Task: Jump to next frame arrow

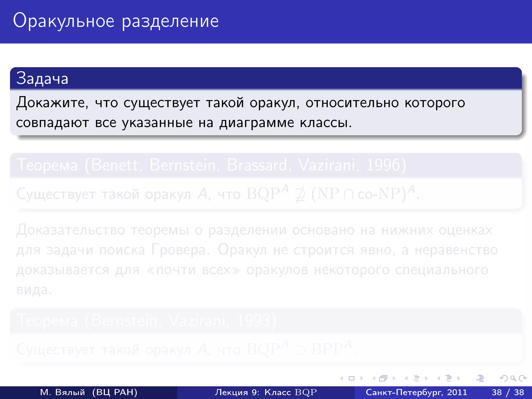Action: [x=394, y=378]
